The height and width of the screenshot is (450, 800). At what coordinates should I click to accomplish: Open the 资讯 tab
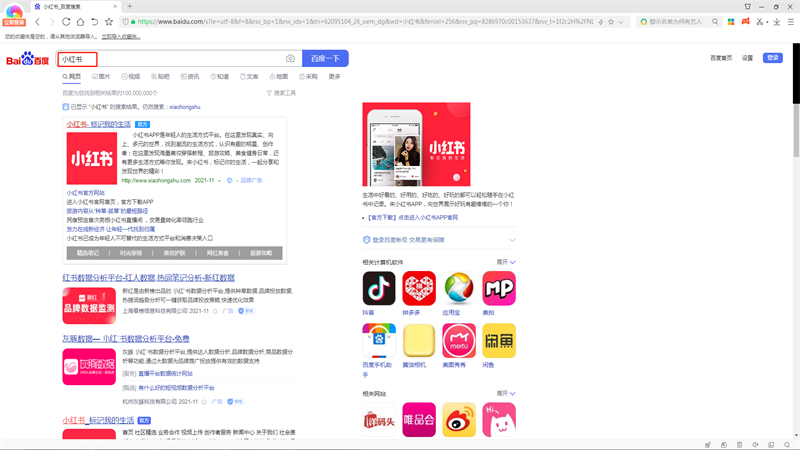[x=190, y=77]
